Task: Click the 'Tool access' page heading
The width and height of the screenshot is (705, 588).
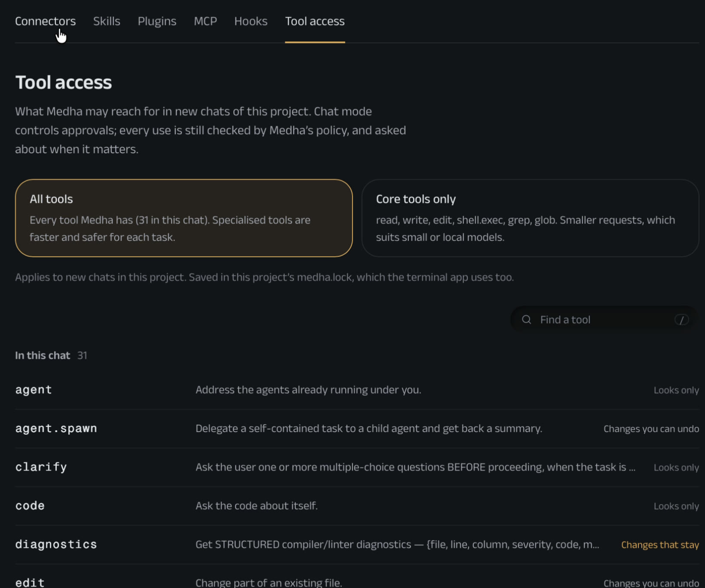Action: pyautogui.click(x=64, y=83)
